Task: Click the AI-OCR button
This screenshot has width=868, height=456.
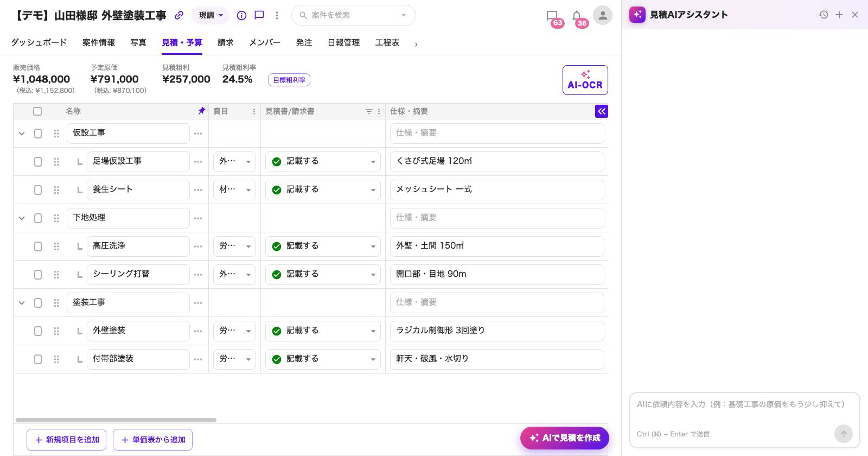Action: (x=585, y=80)
